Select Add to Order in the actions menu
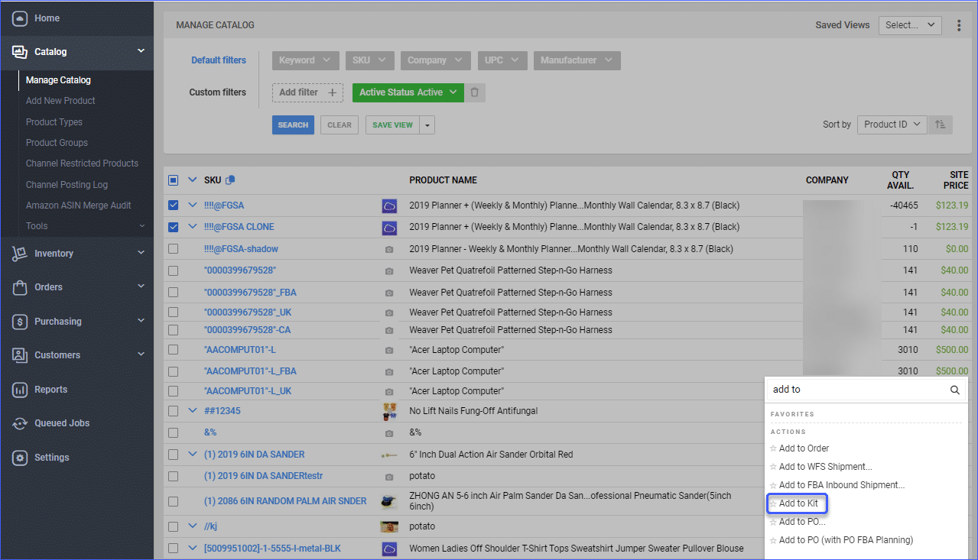Screen dimensions: 978x560 pos(804,448)
